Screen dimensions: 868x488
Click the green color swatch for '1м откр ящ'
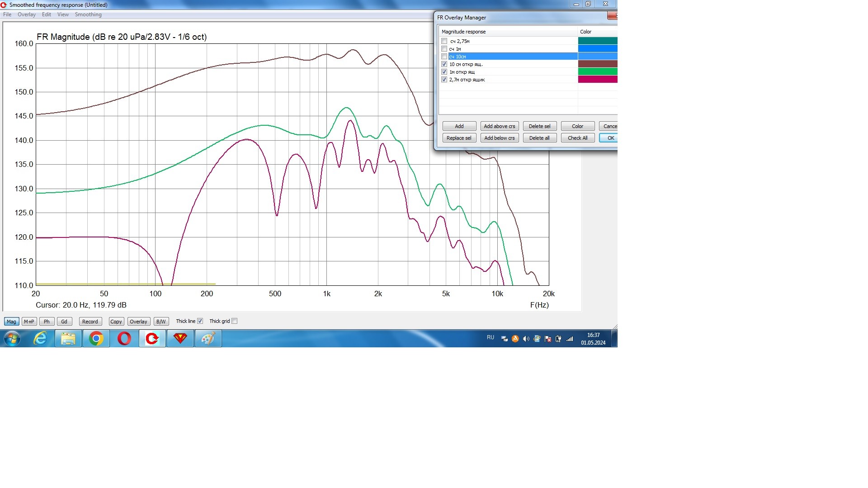pyautogui.click(x=597, y=72)
